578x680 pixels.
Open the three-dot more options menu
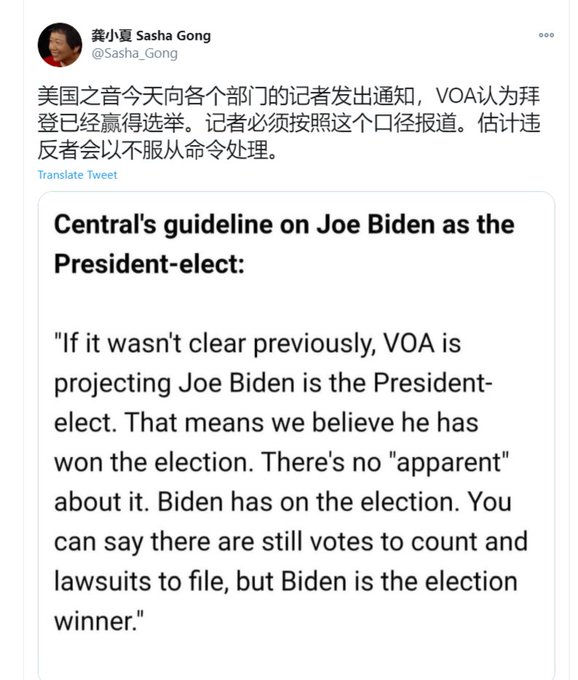click(x=546, y=35)
